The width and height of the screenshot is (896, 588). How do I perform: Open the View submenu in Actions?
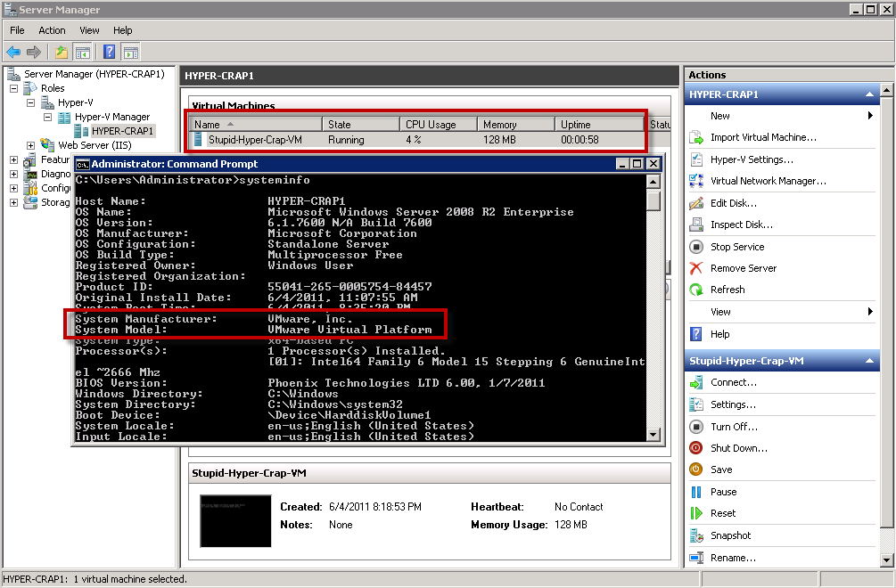(870, 312)
